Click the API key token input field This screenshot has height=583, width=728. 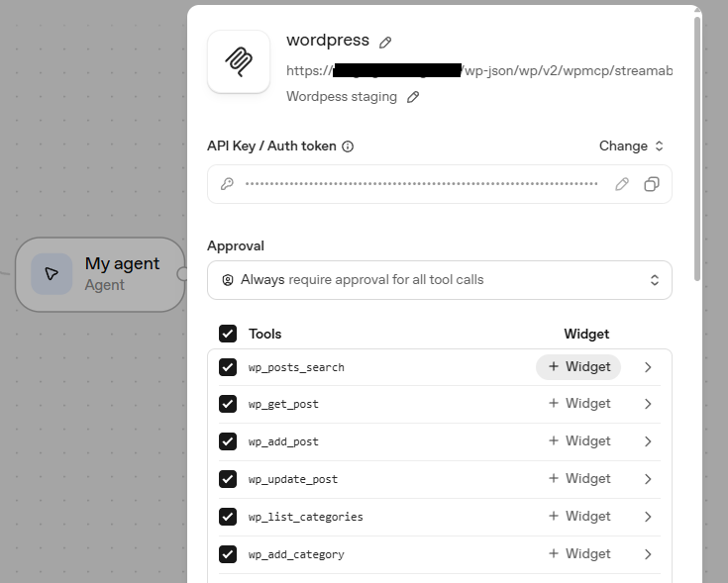421,184
